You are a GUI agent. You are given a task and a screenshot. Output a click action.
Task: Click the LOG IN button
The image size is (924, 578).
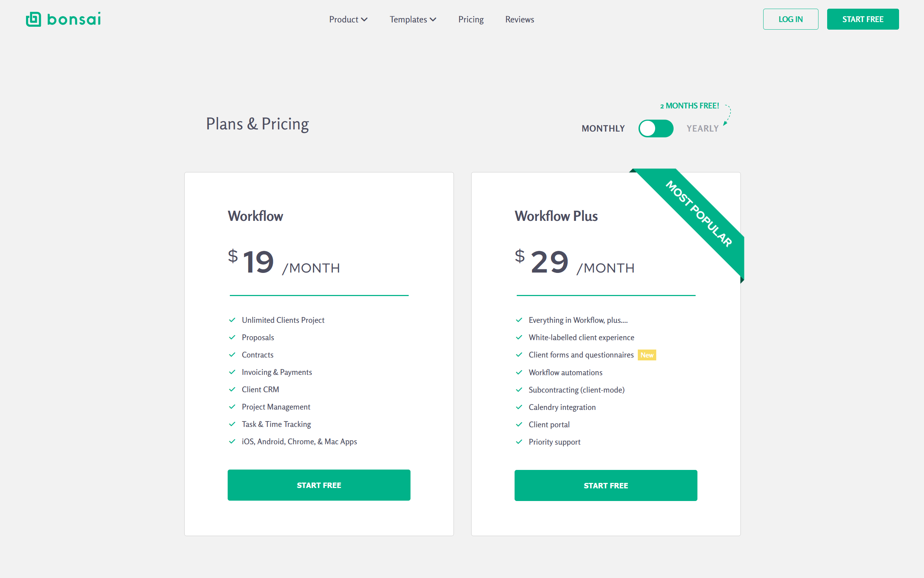point(790,19)
